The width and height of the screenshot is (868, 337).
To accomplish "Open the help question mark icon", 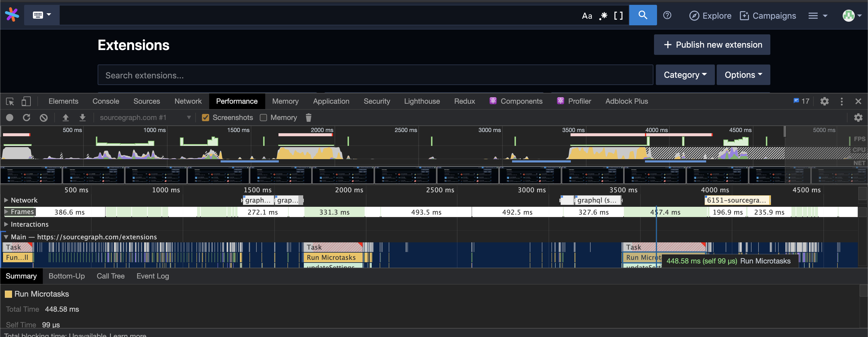I will [667, 15].
